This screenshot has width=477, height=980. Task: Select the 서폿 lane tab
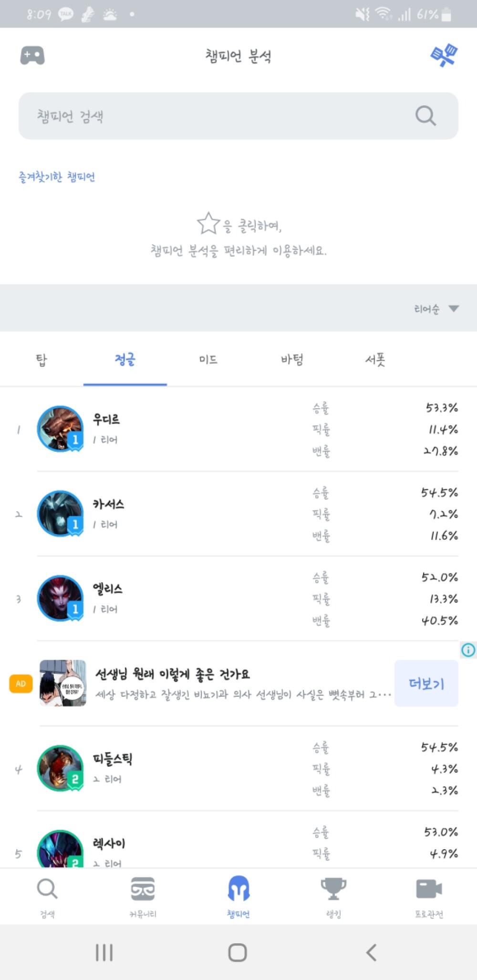tap(375, 360)
